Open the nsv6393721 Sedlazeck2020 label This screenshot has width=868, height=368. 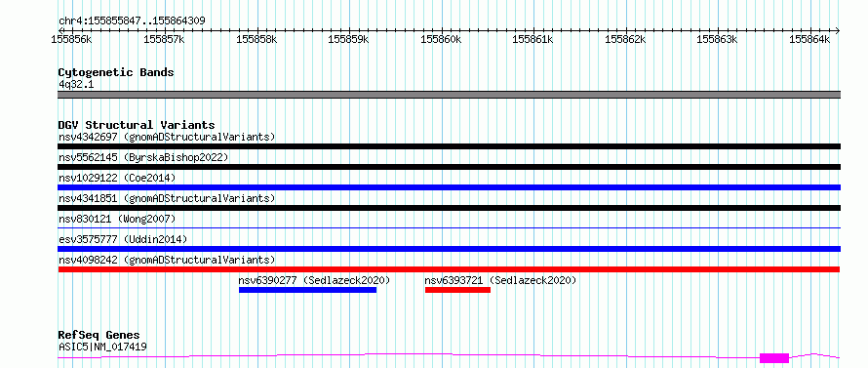pyautogui.click(x=500, y=280)
